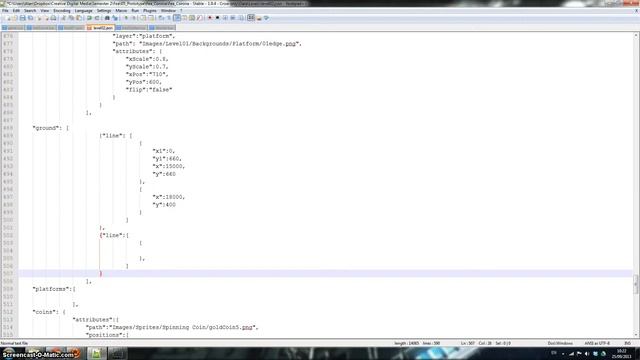
Task: Click the INS indicator in status bar
Action: 627,343
